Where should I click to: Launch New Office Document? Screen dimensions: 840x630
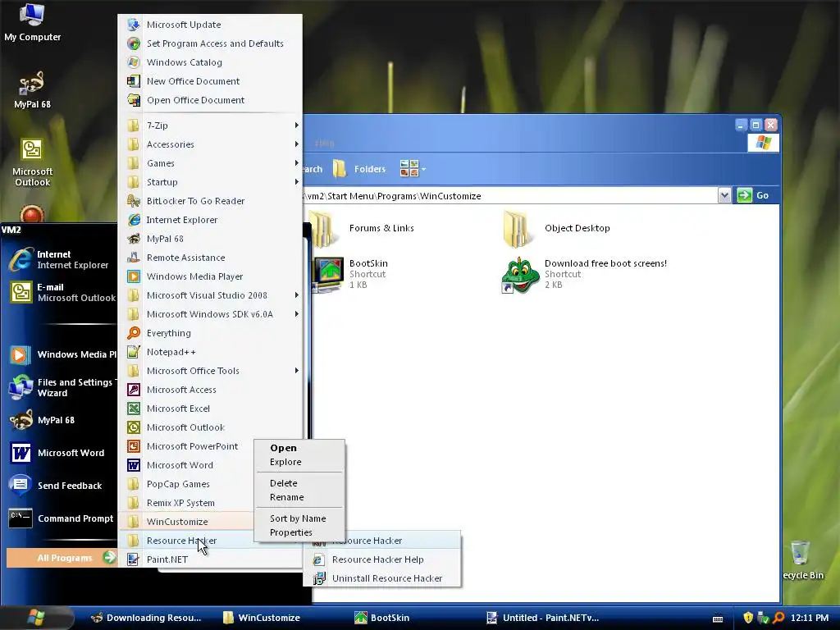[x=210, y=81]
